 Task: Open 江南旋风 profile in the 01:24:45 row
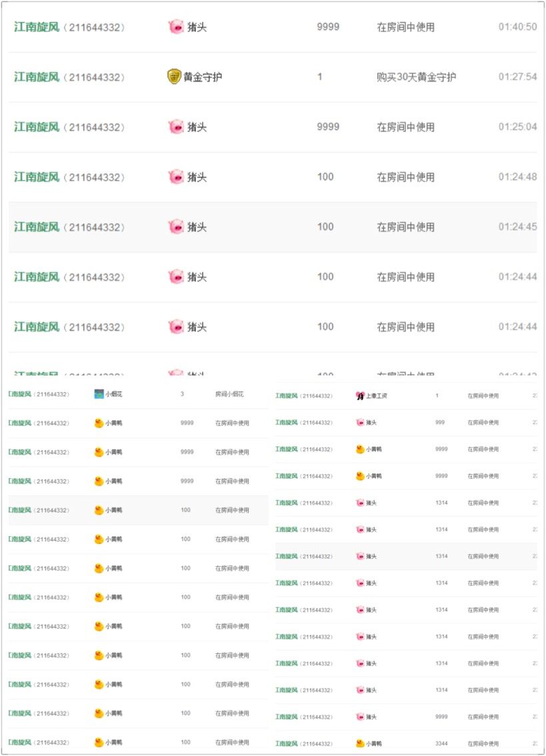pyautogui.click(x=37, y=227)
